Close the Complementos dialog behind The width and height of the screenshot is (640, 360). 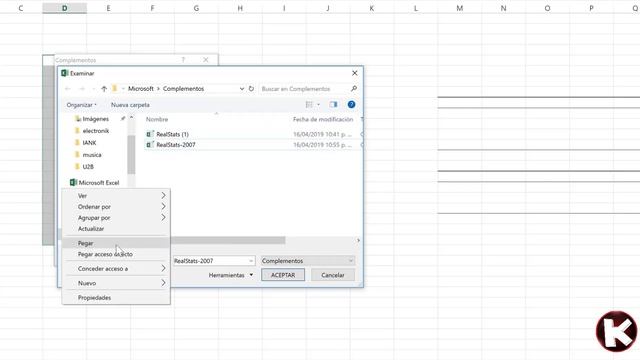[x=206, y=60]
